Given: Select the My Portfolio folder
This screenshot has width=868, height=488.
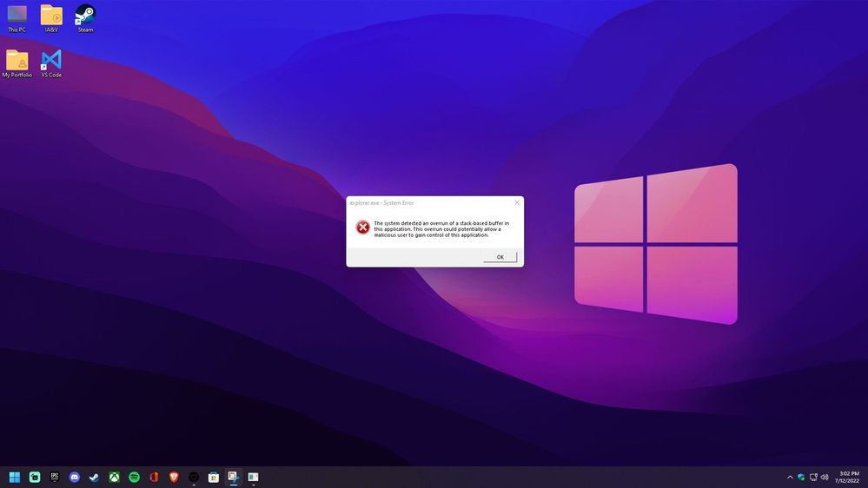Looking at the screenshot, I should pyautogui.click(x=17, y=63).
